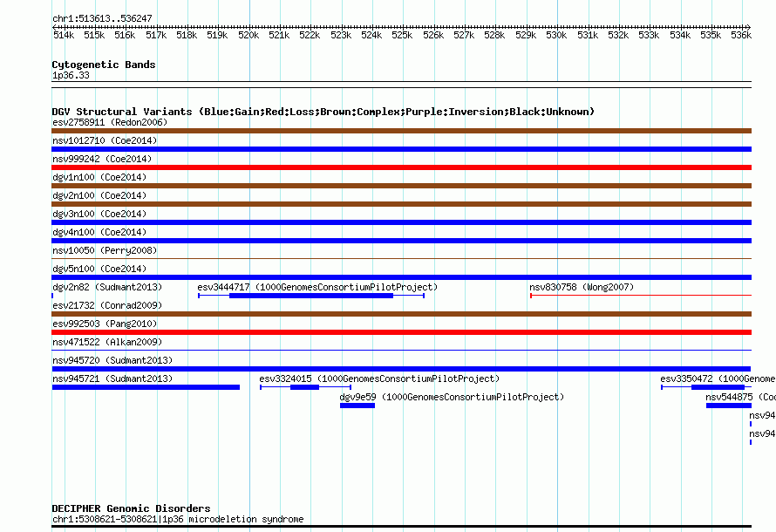
Task: Click the esv21732 (Conrad2009) label
Action: point(107,305)
